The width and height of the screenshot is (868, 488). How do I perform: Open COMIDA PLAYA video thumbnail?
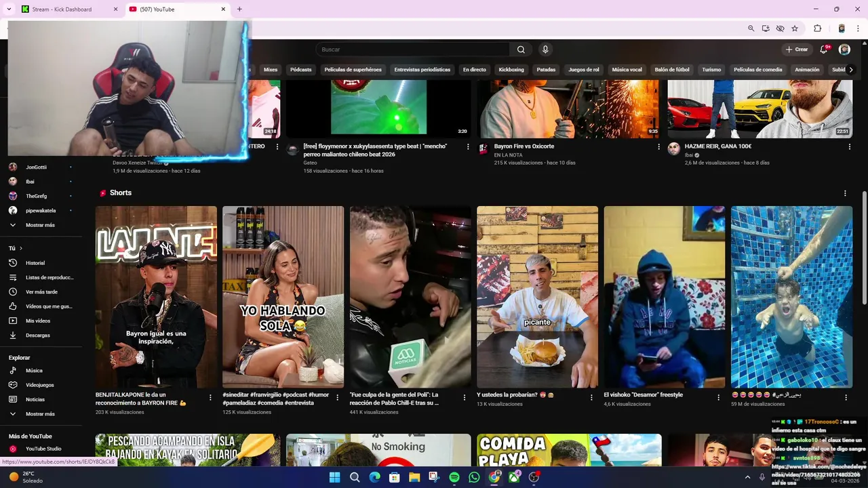click(x=569, y=450)
